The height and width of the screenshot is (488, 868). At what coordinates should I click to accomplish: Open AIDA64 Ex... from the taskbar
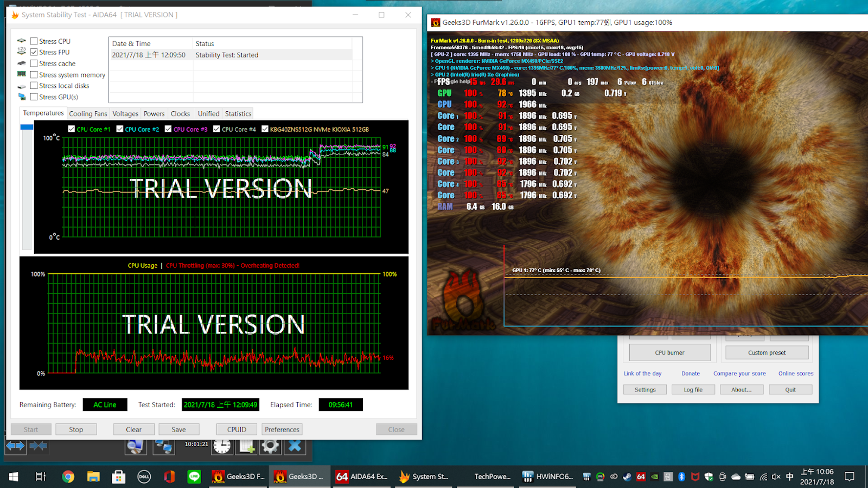362,477
